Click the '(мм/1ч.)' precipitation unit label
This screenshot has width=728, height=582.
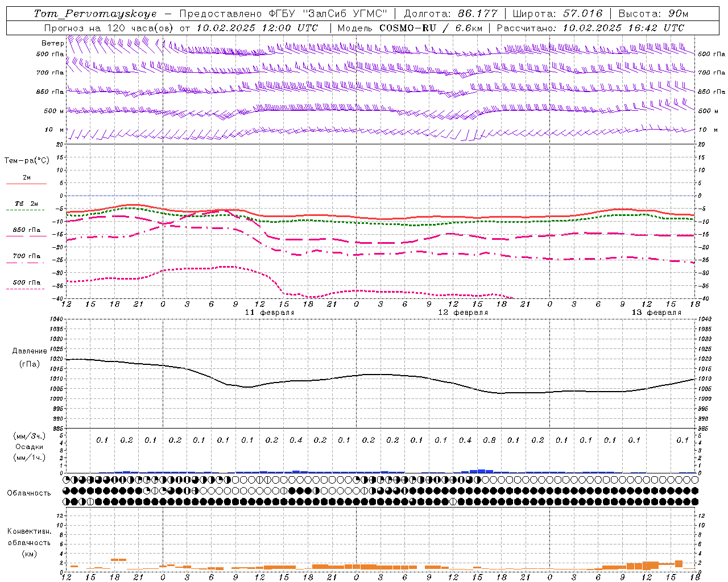[29, 458]
